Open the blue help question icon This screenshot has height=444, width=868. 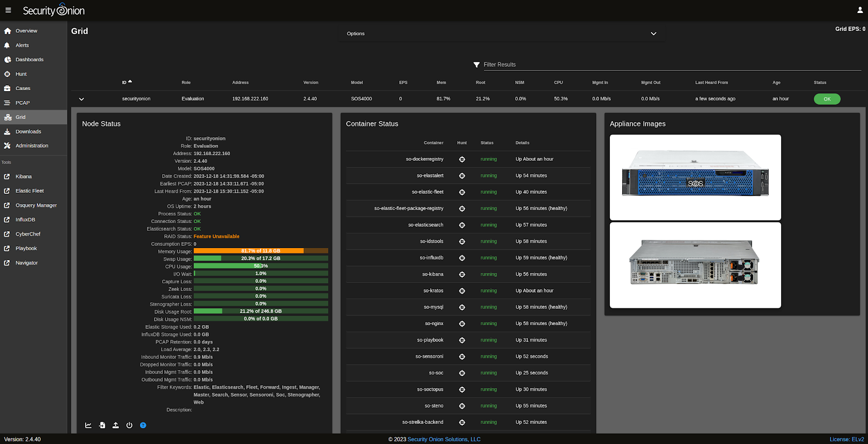click(143, 426)
